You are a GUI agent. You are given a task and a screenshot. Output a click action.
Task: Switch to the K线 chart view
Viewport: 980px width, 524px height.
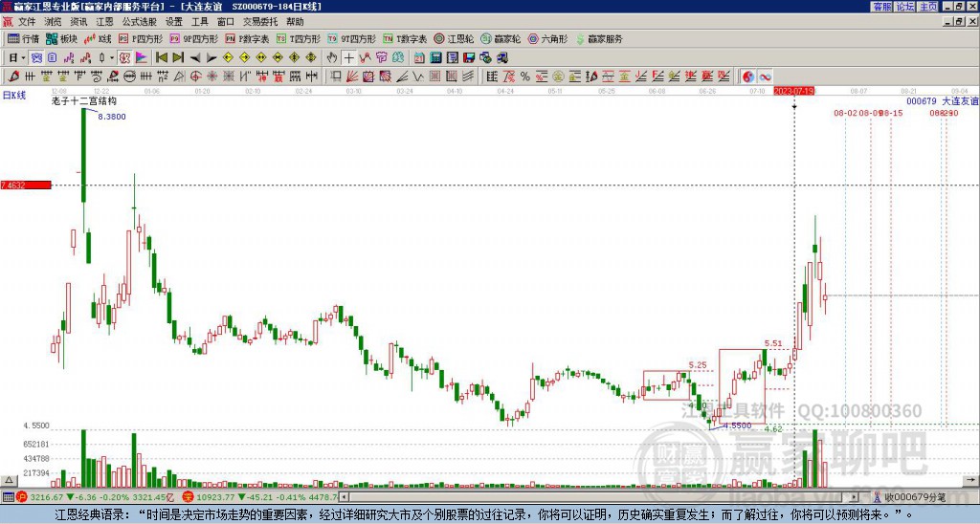coord(98,38)
